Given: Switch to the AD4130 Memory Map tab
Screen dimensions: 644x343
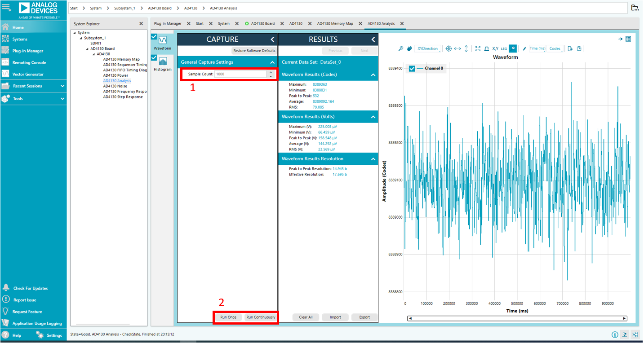Looking at the screenshot, I should tap(335, 23).
